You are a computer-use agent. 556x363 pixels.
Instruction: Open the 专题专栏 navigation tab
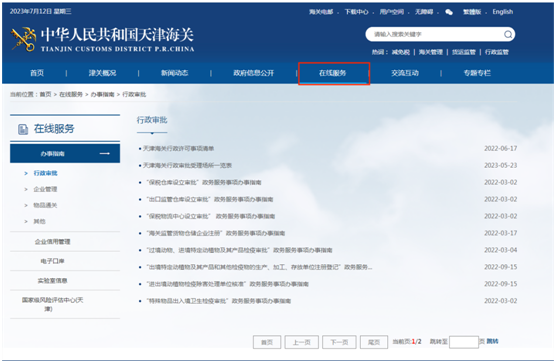pos(477,73)
